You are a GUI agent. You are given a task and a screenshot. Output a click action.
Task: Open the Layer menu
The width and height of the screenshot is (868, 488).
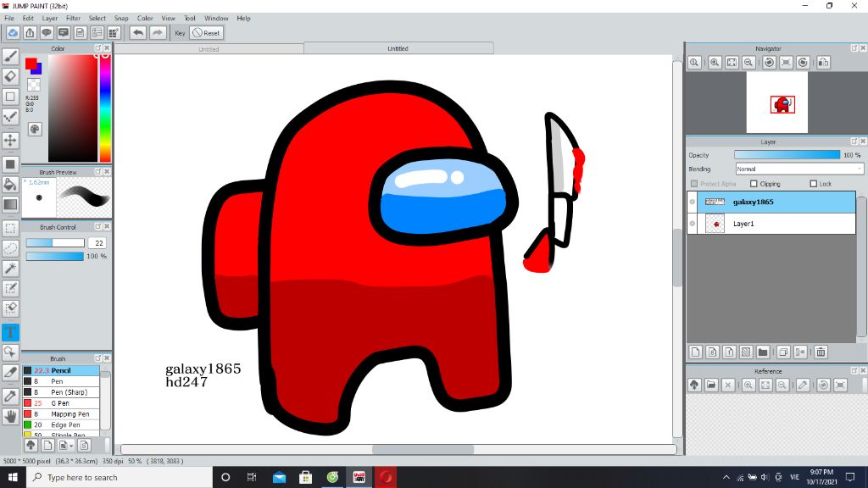[50, 19]
